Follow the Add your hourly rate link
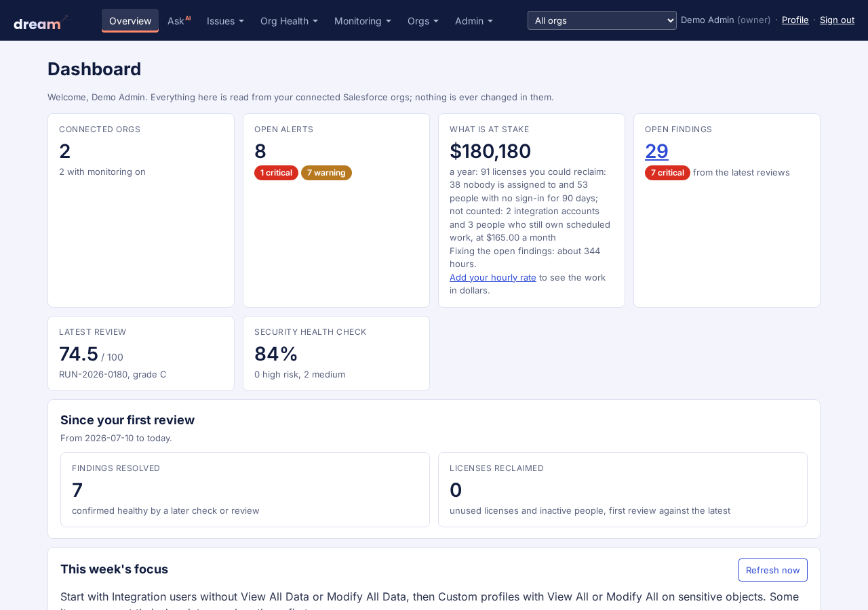868x610 pixels. point(493,277)
